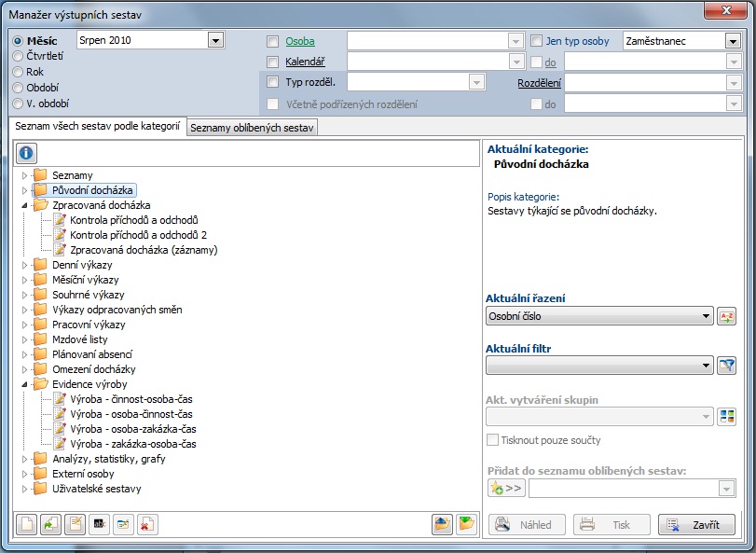
Task: Select the Měsíční výkazy tree item
Action: [86, 280]
